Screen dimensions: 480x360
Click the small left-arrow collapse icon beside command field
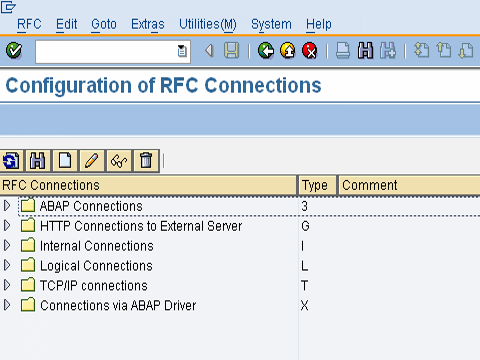pos(209,51)
